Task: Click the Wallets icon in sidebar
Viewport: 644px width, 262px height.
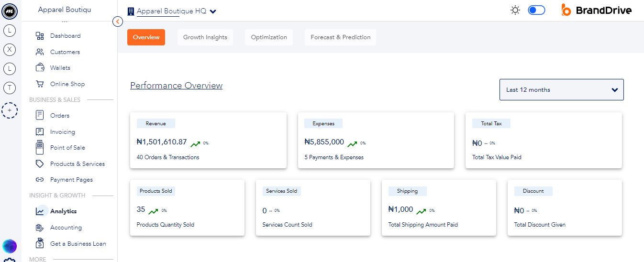Action: (40, 68)
